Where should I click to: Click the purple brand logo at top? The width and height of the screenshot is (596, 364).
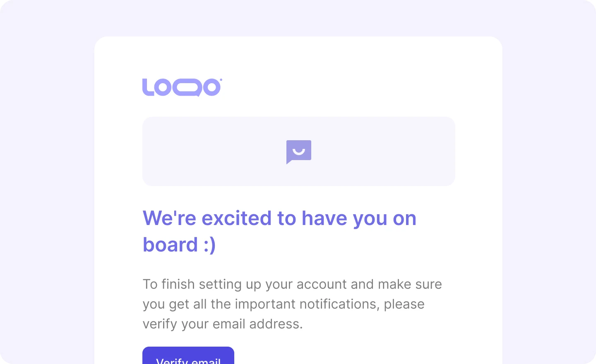182,87
